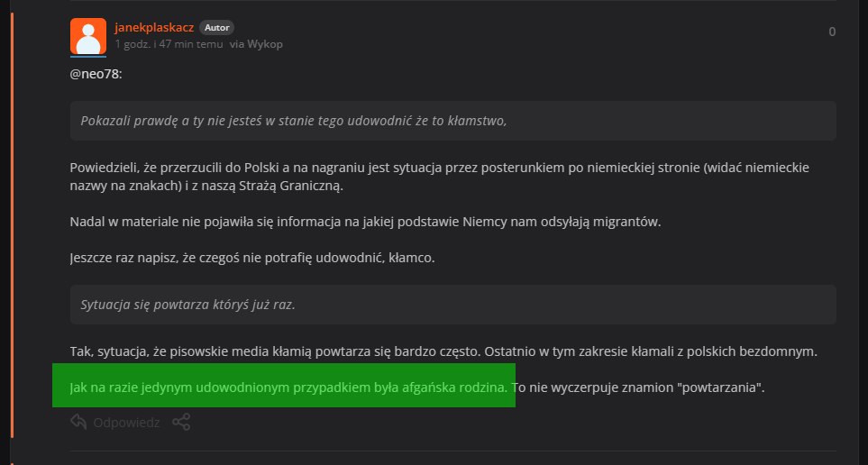Viewport: 868px width, 465px height.
Task: Click the quote Sytuacja się powtarza
Action: point(188,305)
